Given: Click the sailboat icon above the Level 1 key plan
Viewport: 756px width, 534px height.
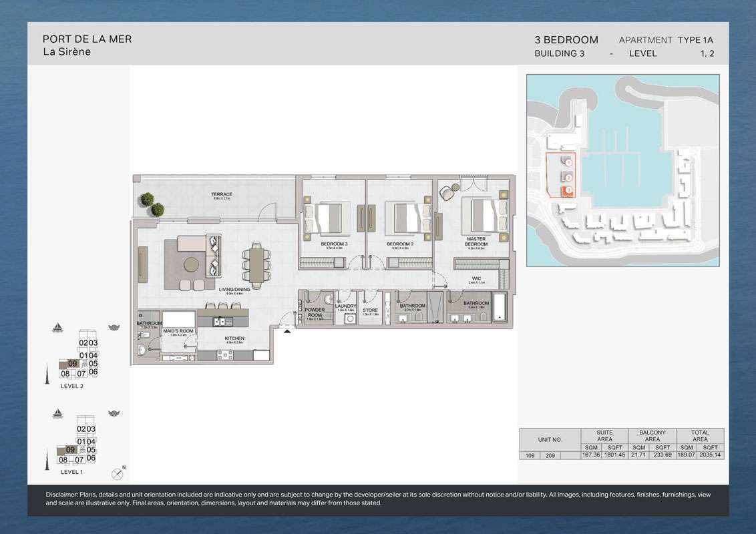Looking at the screenshot, I should (x=58, y=414).
